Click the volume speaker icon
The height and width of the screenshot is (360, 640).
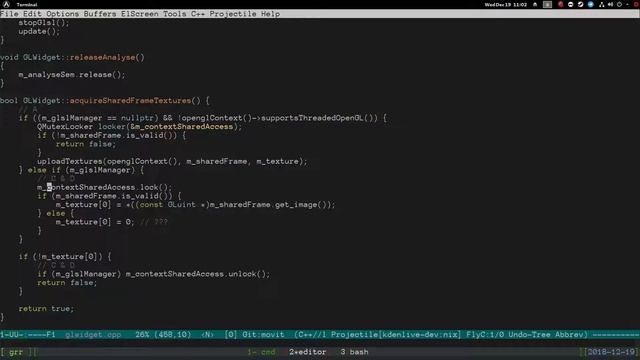point(611,4)
